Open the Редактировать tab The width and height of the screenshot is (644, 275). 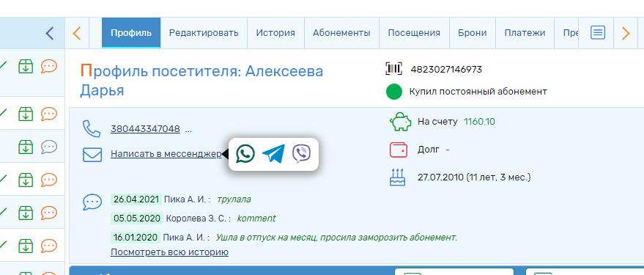pyautogui.click(x=204, y=33)
